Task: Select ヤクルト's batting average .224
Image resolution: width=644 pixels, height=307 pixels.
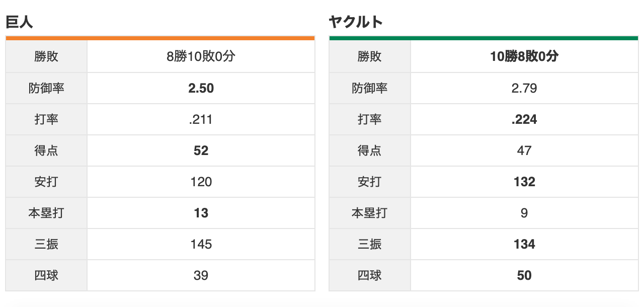Action: click(524, 120)
